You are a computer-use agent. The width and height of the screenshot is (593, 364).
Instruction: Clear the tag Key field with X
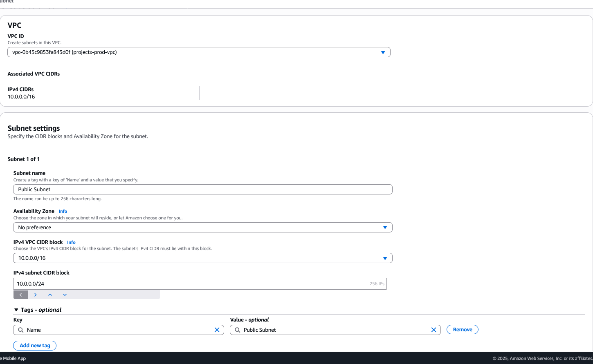[217, 330]
